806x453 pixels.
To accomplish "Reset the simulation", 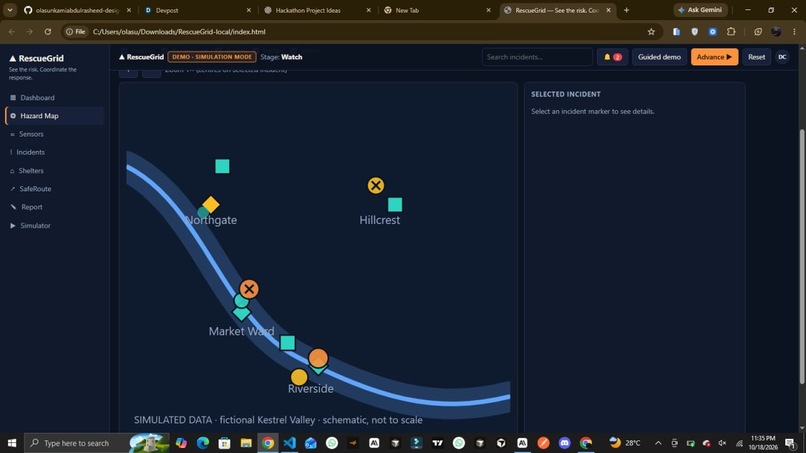I will 756,57.
